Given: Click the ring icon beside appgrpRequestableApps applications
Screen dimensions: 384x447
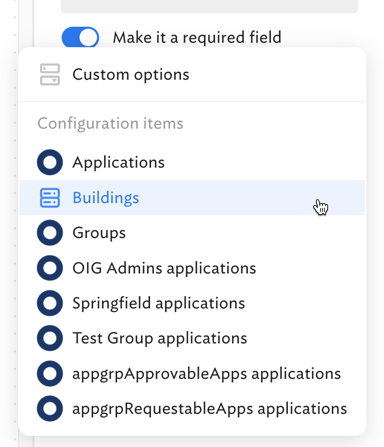Looking at the screenshot, I should [50, 409].
